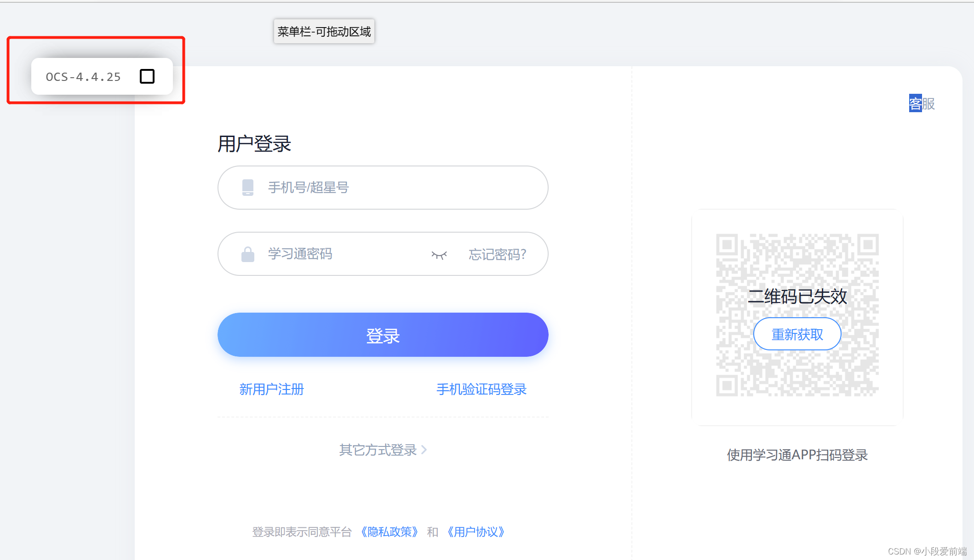
Task: Toggle password visibility with the eye icon
Action: [x=439, y=255]
